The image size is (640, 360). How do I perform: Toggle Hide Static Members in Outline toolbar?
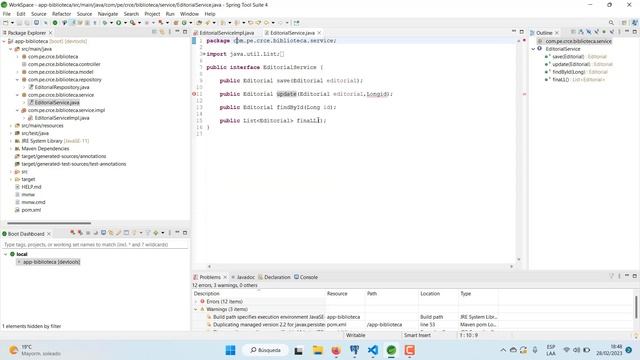[596, 32]
